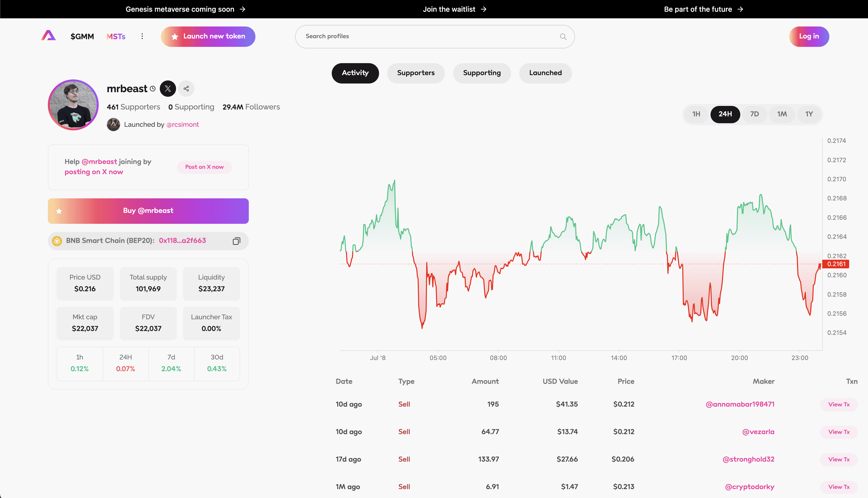Switch chart range to 7D

point(754,114)
